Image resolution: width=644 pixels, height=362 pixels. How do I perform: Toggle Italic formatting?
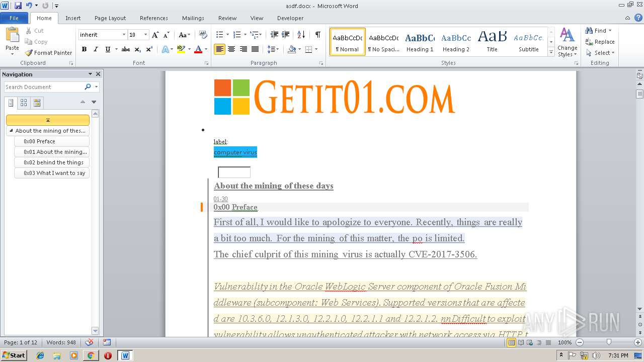pyautogui.click(x=96, y=49)
